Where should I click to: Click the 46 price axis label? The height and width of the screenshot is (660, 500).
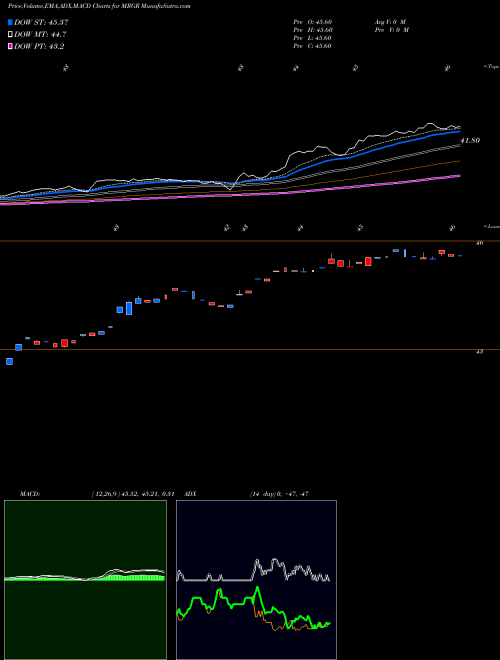click(x=480, y=243)
